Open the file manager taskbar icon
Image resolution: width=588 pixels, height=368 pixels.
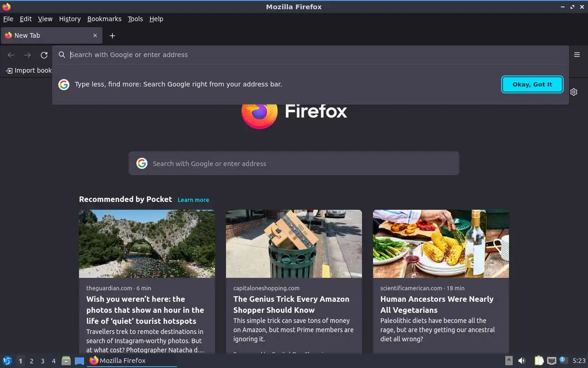(x=66, y=361)
